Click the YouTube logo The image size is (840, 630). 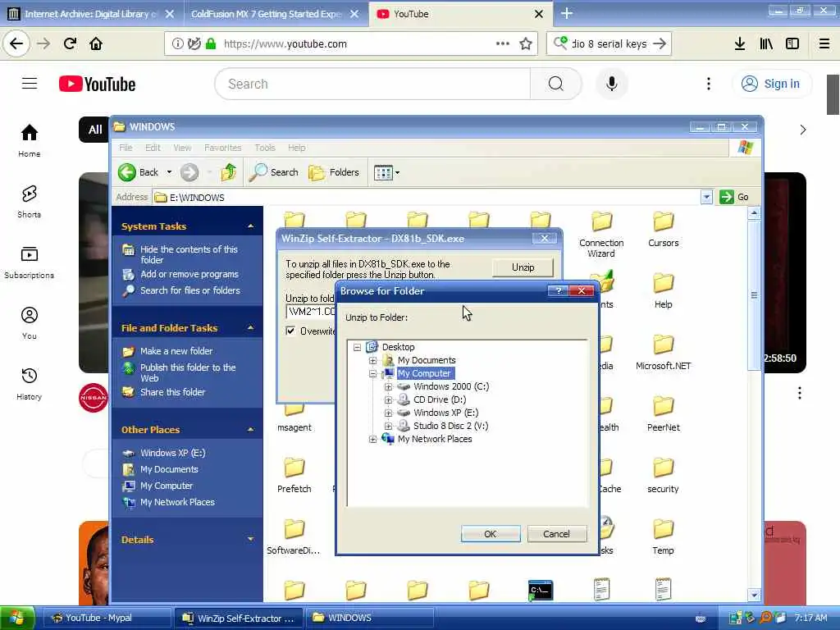98,84
